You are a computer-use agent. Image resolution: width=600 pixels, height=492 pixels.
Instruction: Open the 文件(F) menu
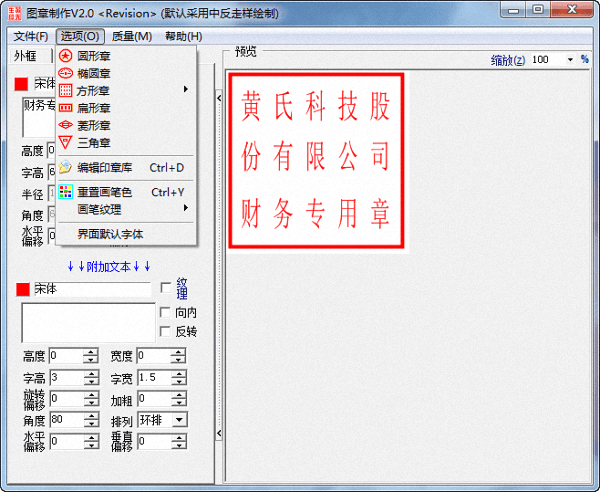[30, 36]
